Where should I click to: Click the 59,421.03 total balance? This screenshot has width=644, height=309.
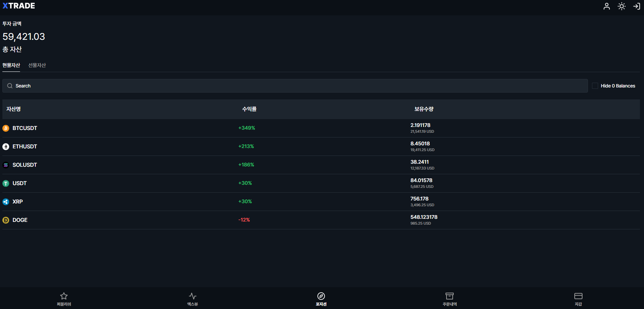coord(24,36)
